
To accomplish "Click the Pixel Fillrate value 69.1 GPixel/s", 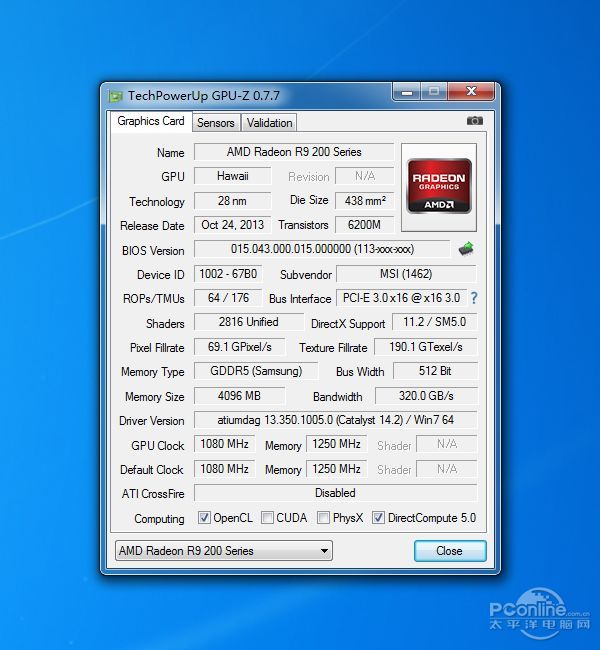I will pyautogui.click(x=240, y=347).
